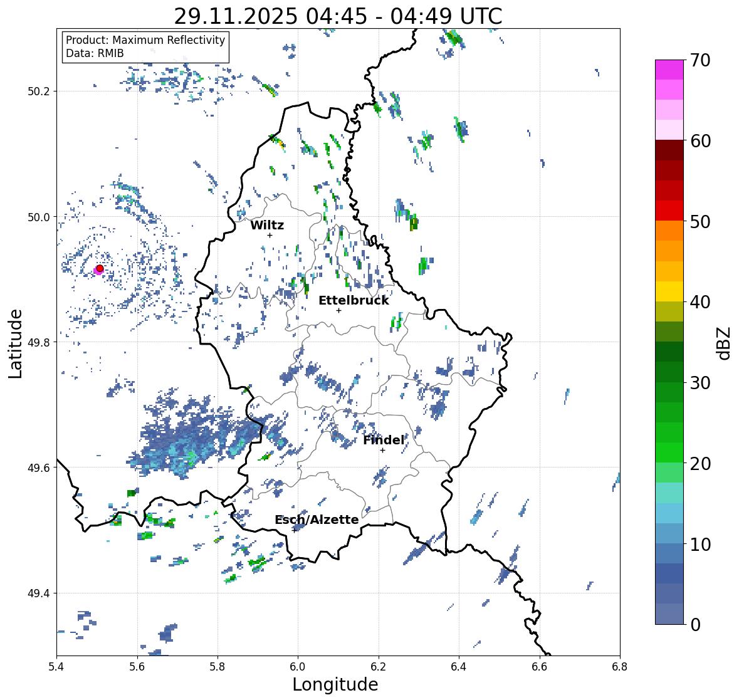739x700 pixels.
Task: Click the dBZ colorbar label
Action: [725, 343]
